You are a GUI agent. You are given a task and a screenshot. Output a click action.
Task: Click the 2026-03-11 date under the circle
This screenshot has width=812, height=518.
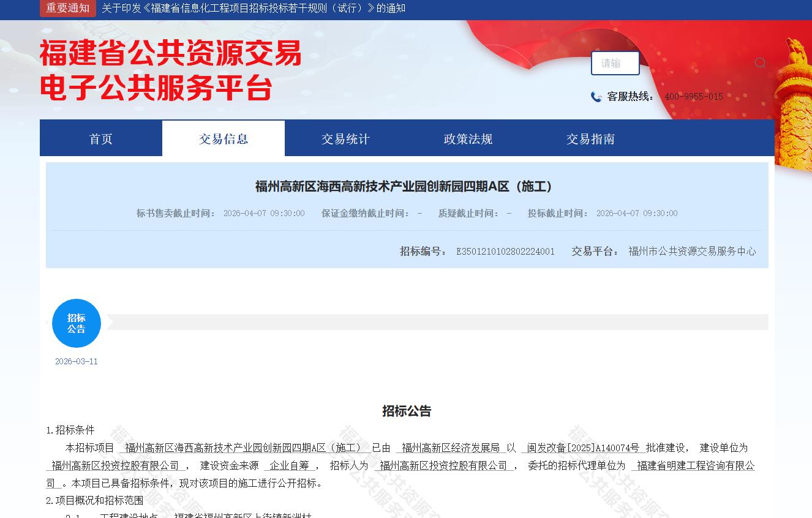77,361
